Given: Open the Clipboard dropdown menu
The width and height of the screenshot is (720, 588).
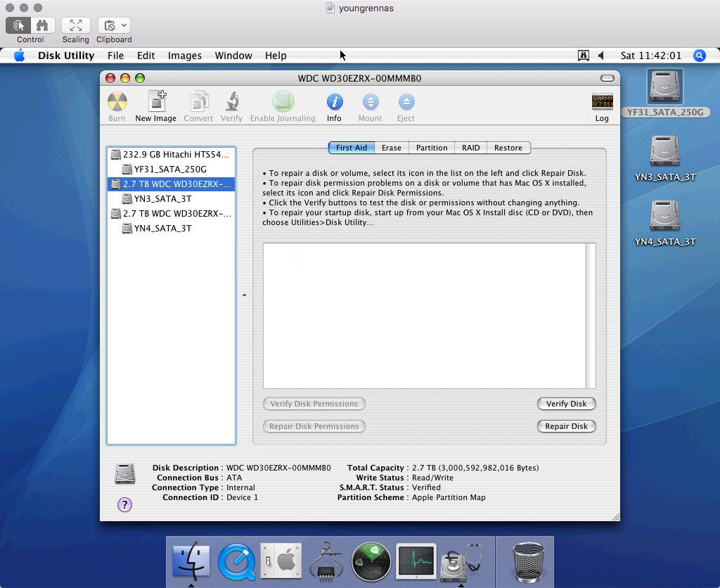Looking at the screenshot, I should click(x=114, y=25).
